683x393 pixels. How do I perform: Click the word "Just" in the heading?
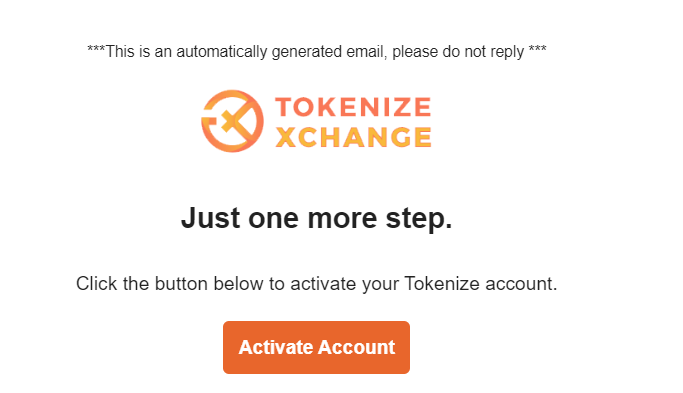[210, 218]
